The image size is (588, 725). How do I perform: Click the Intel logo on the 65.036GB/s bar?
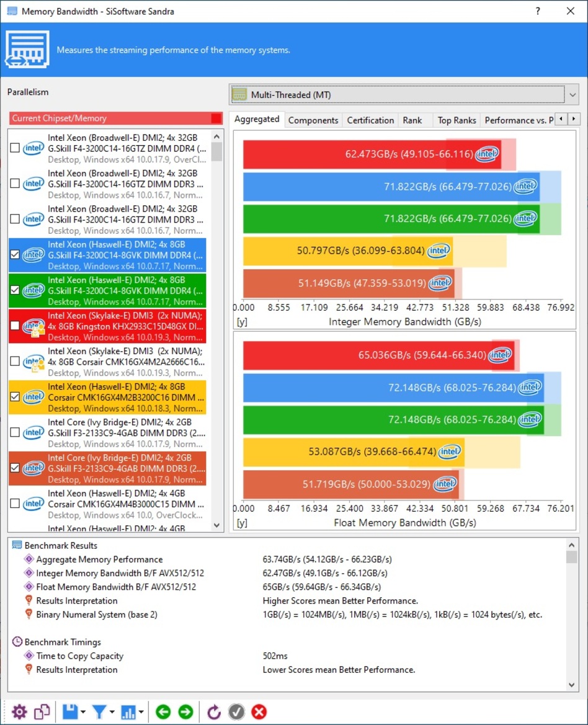(x=500, y=355)
